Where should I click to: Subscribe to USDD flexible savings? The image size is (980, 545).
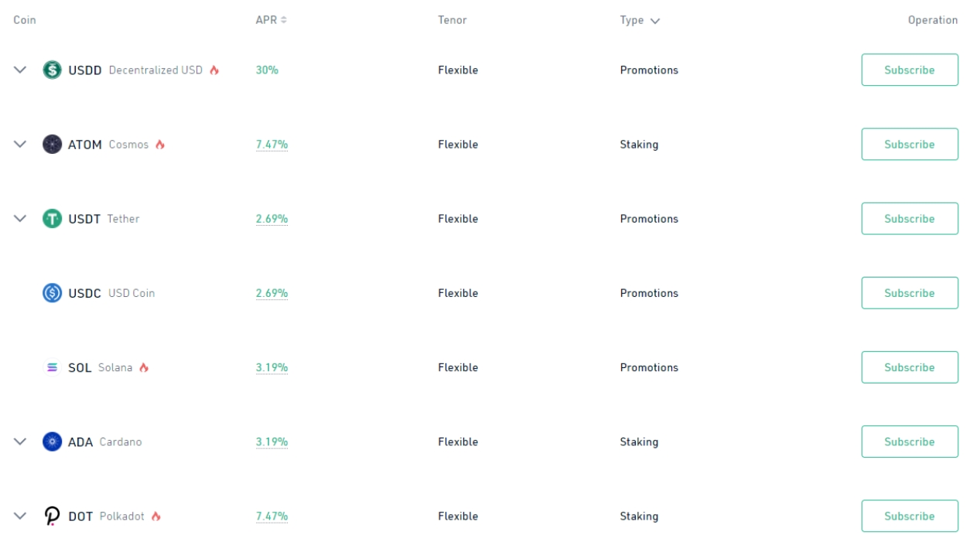[x=910, y=70]
